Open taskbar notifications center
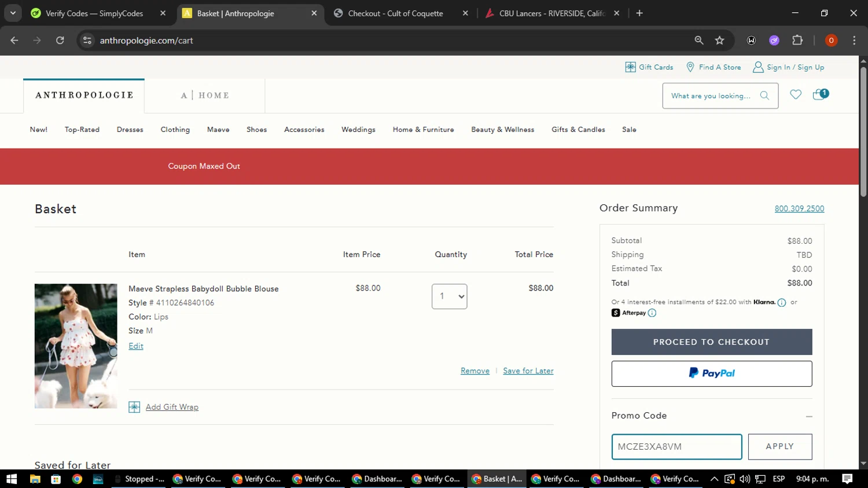This screenshot has height=488, width=868. pos(847,479)
